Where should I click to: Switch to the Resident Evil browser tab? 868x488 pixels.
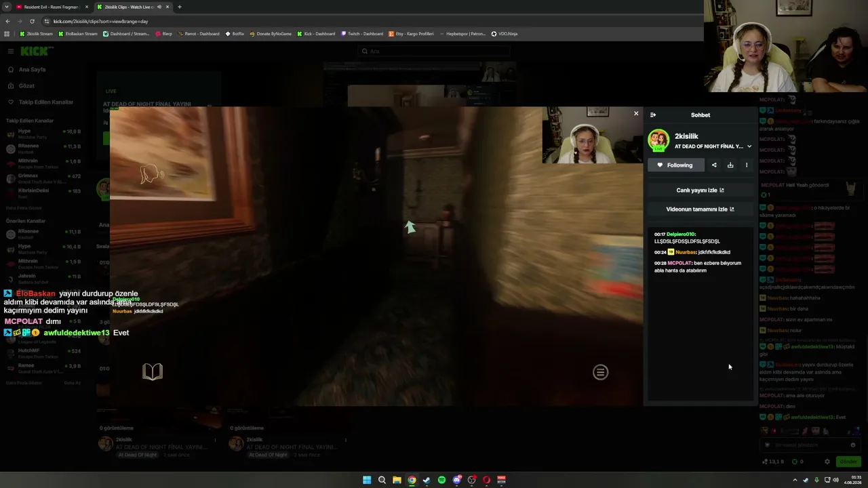pyautogui.click(x=52, y=7)
